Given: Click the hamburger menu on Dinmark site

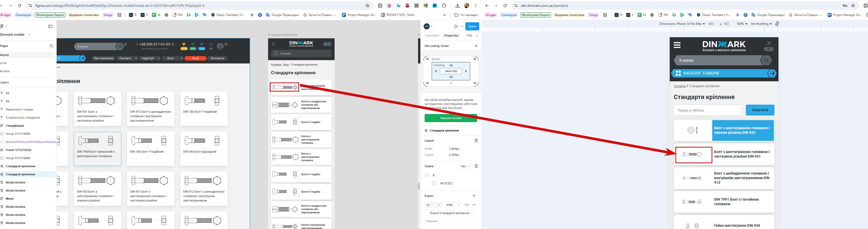Looking at the screenshot, I should click(x=677, y=45).
